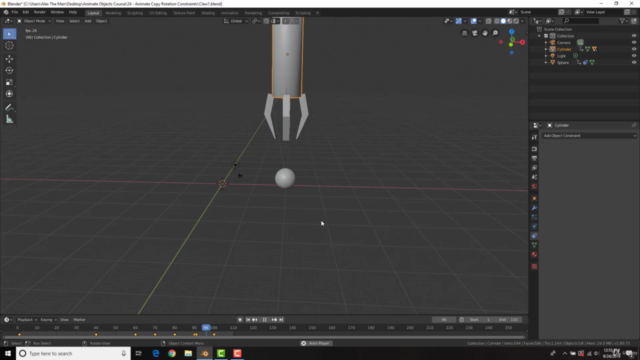Hide the Sphere object's eye icon

[634, 62]
